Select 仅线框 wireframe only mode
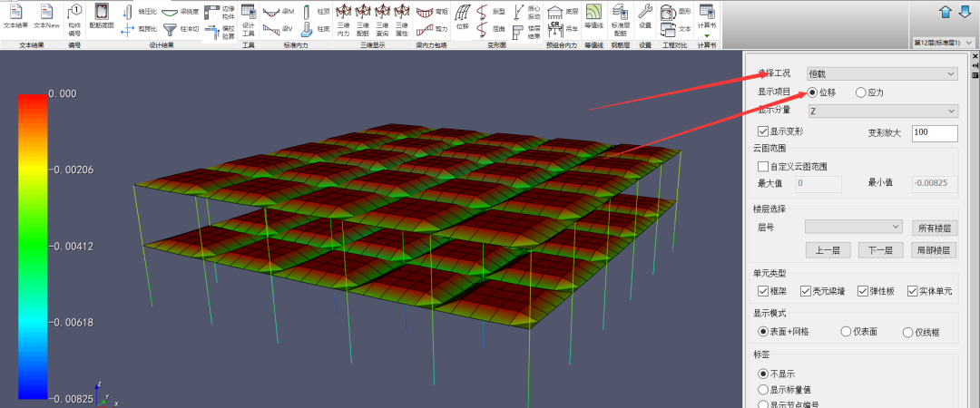The image size is (980, 408). pyautogui.click(x=908, y=333)
